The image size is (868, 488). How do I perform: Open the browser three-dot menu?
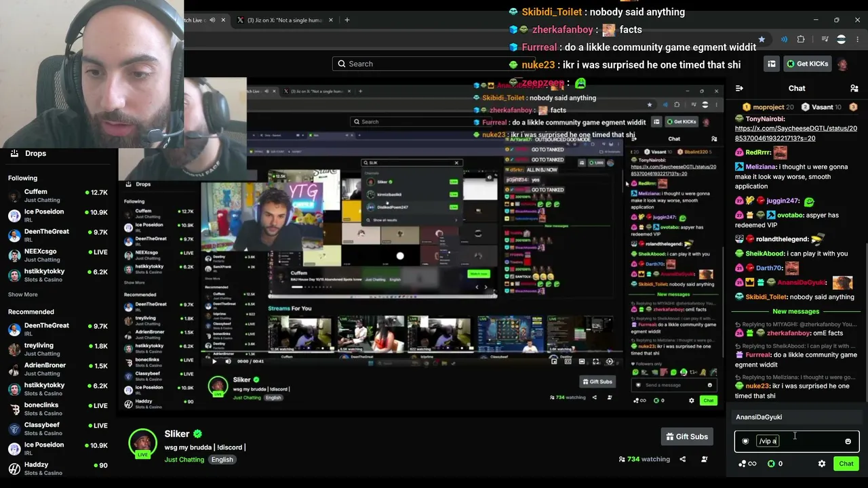(858, 39)
